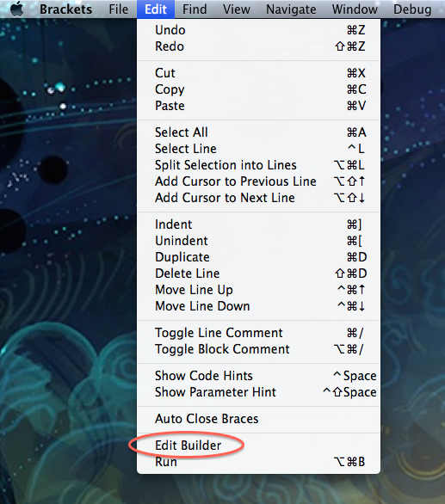
Task: Choose Redo from the Edit menu
Action: point(258,46)
